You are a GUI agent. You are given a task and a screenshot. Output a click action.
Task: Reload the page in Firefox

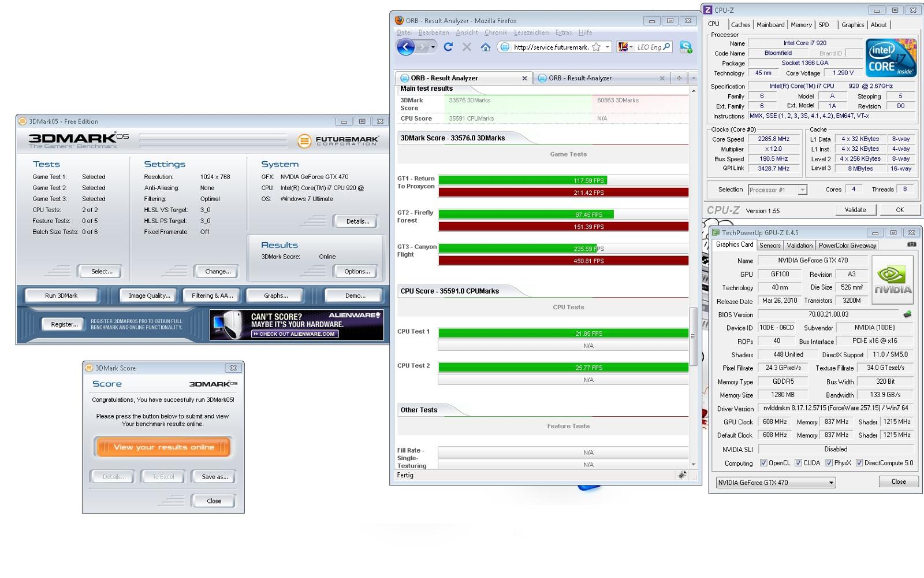pyautogui.click(x=448, y=47)
